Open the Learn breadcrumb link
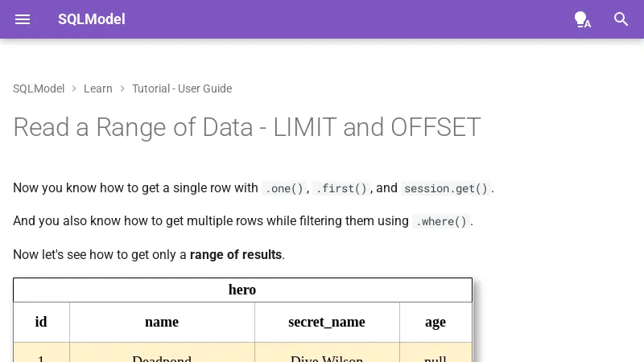644x362 pixels. [x=97, y=88]
